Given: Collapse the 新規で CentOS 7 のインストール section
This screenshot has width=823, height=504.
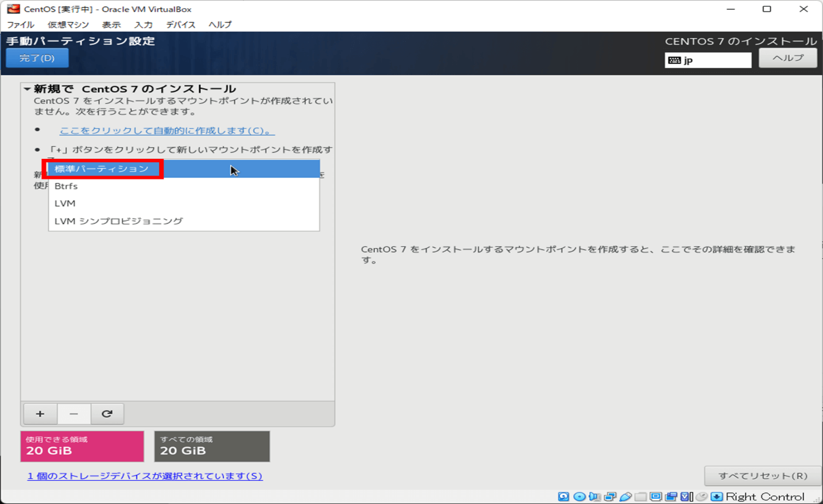Looking at the screenshot, I should point(27,89).
